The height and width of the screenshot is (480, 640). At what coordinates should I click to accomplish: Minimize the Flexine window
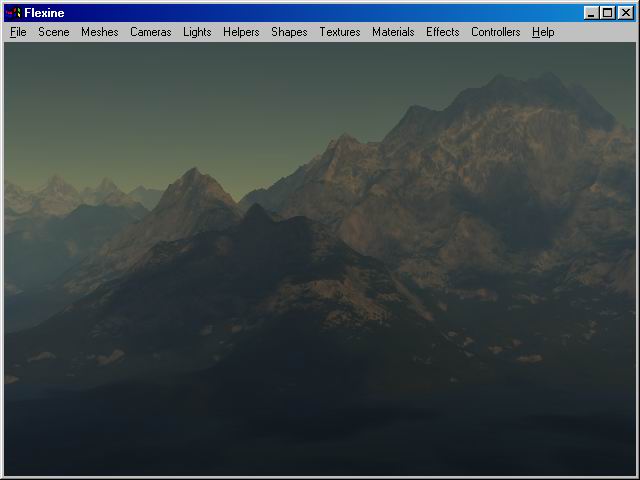tap(591, 13)
